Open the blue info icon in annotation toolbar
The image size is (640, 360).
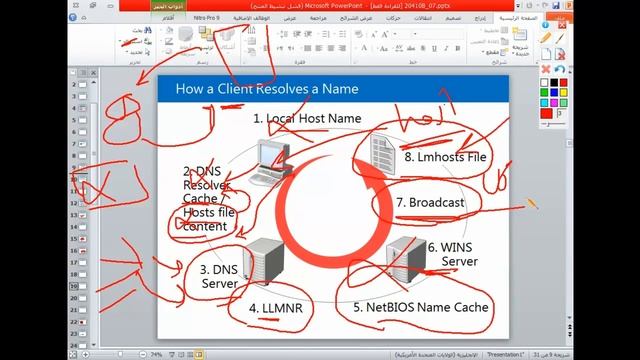[x=546, y=25]
